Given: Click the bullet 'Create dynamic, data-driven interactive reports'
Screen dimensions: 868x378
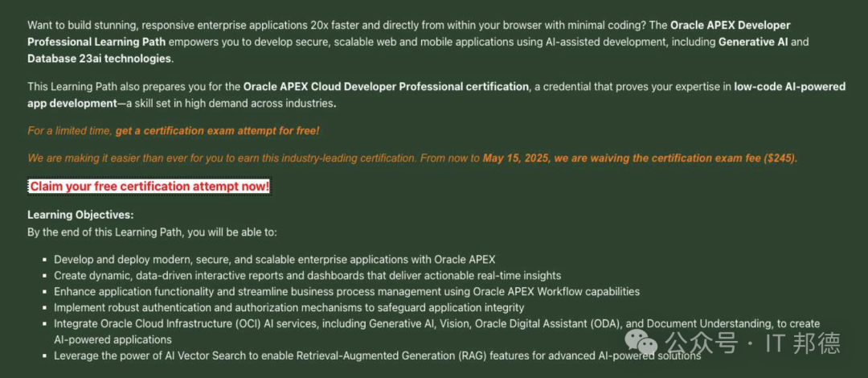Looking at the screenshot, I should (x=307, y=276).
